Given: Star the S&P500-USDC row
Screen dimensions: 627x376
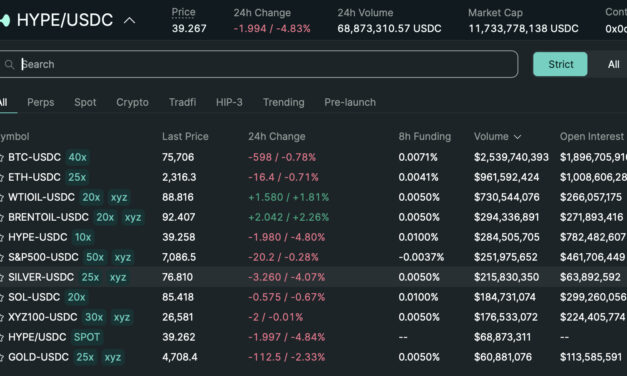Looking at the screenshot, I should pos(2,257).
